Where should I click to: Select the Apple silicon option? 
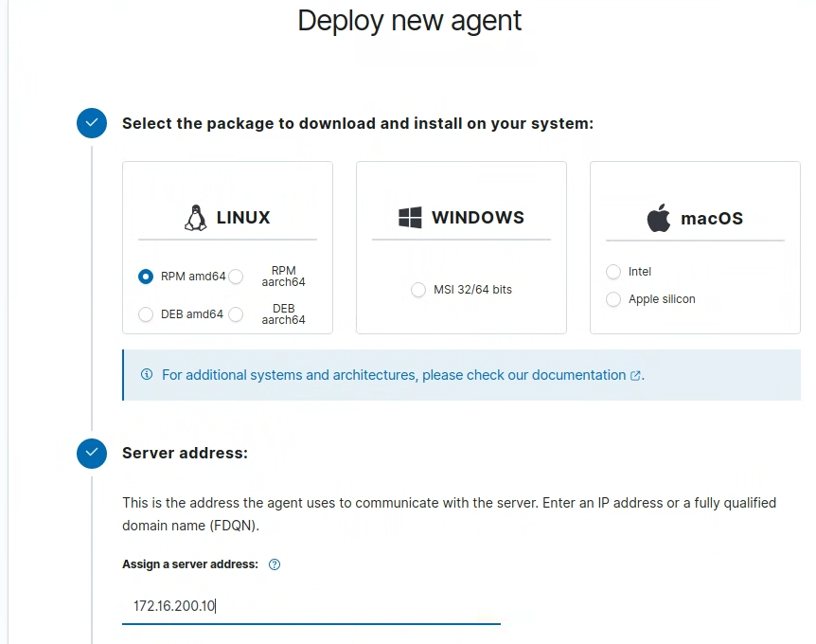[613, 299]
